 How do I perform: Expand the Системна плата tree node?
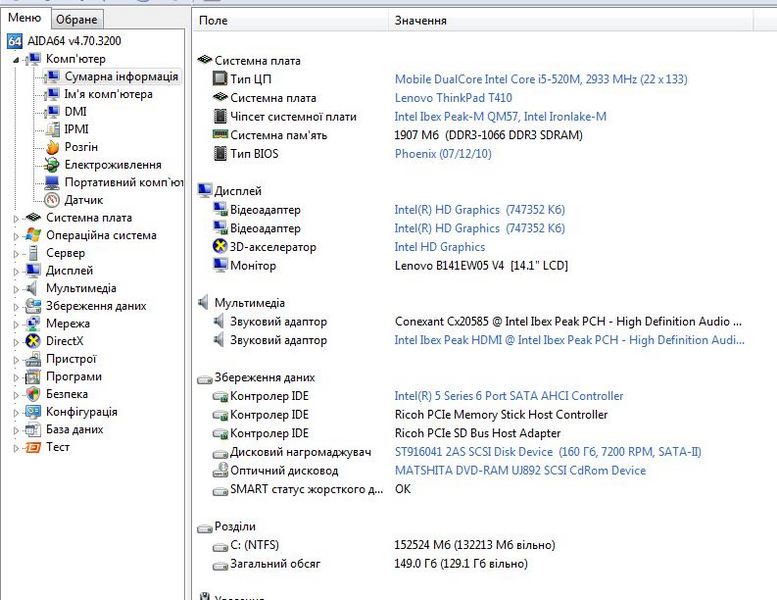(x=16, y=218)
